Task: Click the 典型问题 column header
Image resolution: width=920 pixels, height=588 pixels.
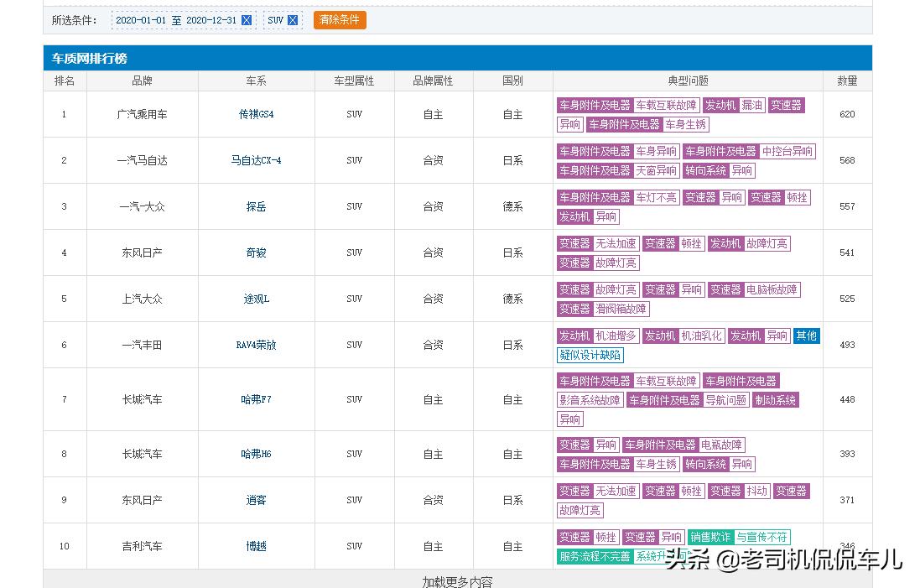Action: 689,81
